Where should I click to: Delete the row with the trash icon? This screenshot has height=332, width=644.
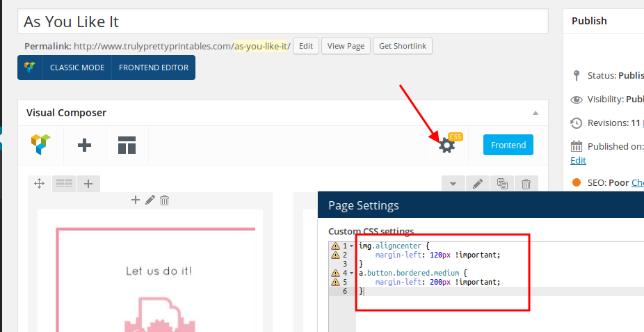[x=526, y=184]
